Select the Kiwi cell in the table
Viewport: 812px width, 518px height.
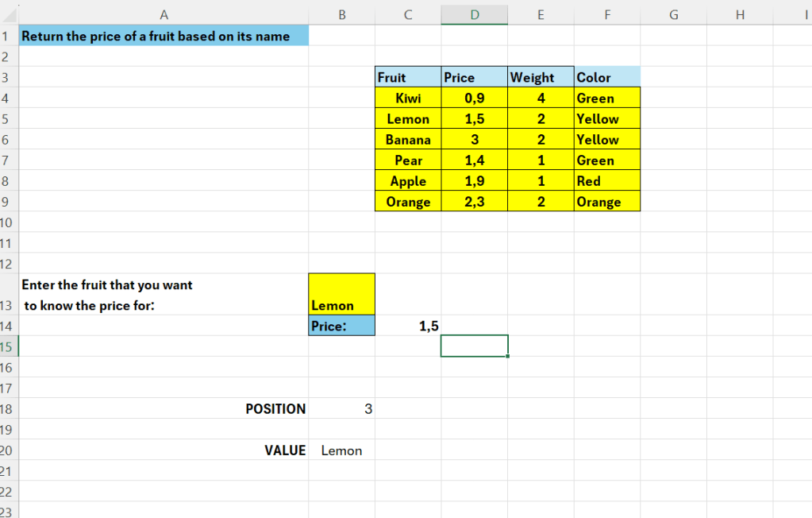[x=407, y=99]
